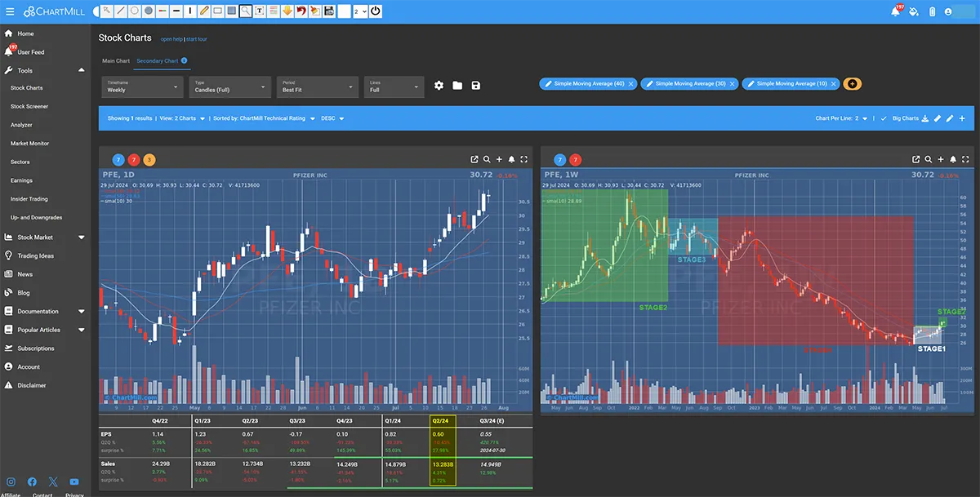The height and width of the screenshot is (497, 980).
Task: Select the diagonal trend line tool
Action: (121, 11)
